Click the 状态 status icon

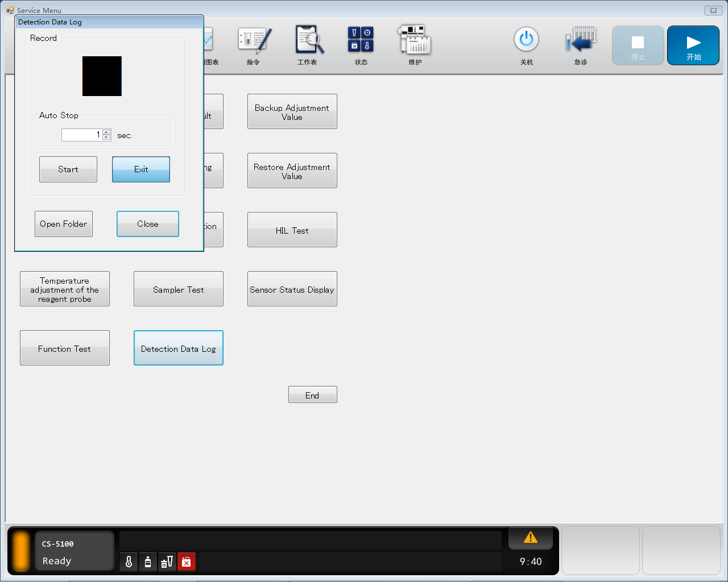pyautogui.click(x=361, y=44)
